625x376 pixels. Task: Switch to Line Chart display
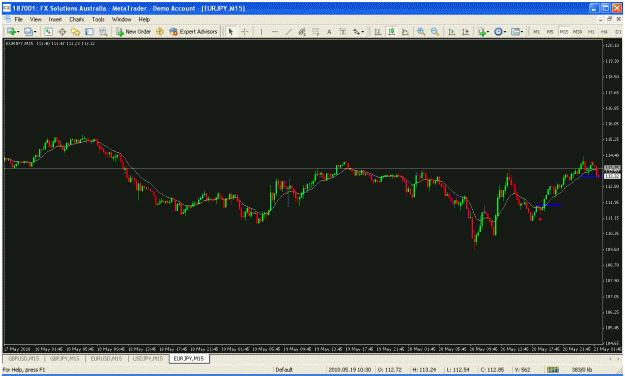tap(405, 31)
